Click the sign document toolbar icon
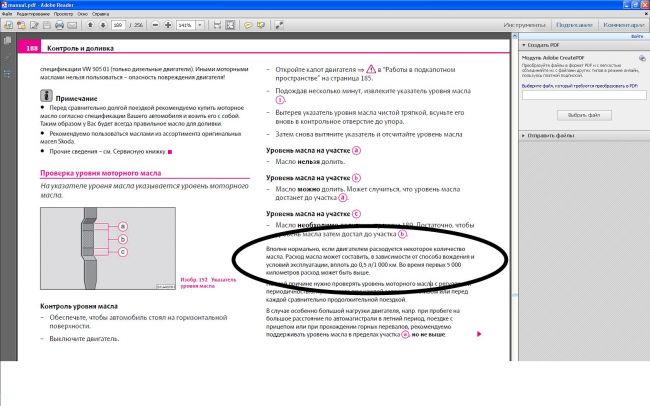The image size is (650, 406). tap(34, 25)
